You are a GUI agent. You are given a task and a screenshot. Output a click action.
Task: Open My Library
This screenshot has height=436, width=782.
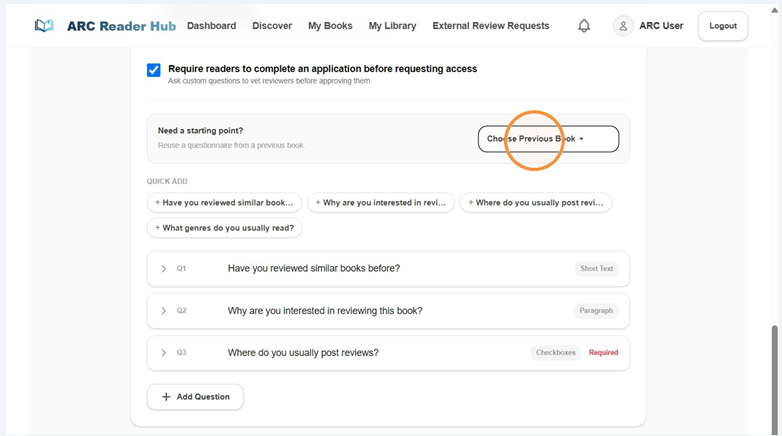coord(392,25)
